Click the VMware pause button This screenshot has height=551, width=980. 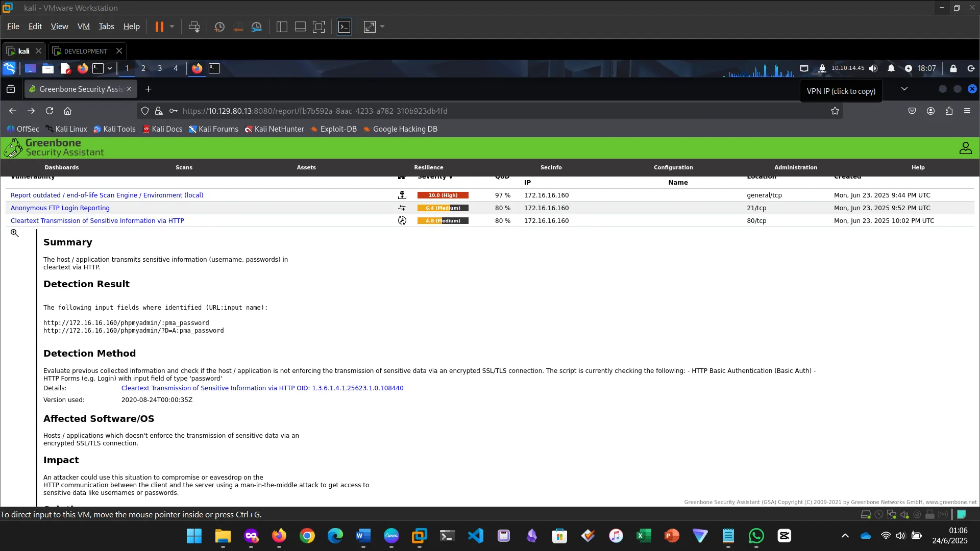(159, 27)
